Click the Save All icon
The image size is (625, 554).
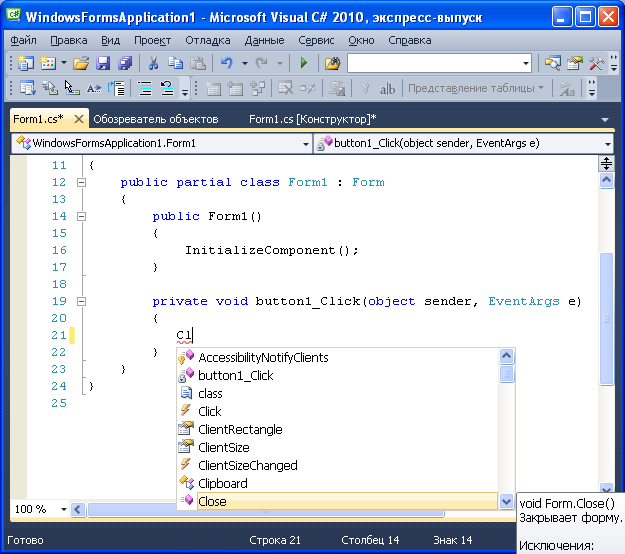click(125, 63)
